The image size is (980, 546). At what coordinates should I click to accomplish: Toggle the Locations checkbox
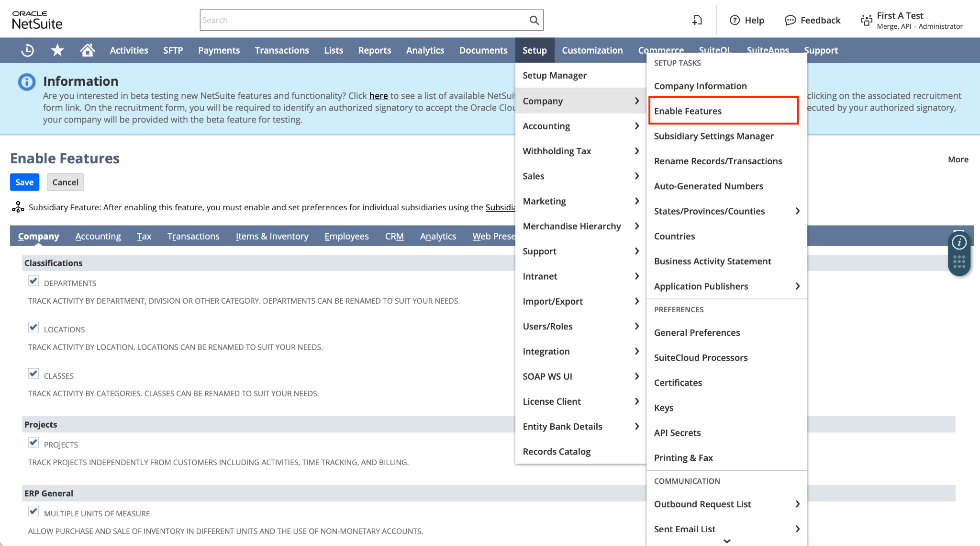(x=33, y=328)
